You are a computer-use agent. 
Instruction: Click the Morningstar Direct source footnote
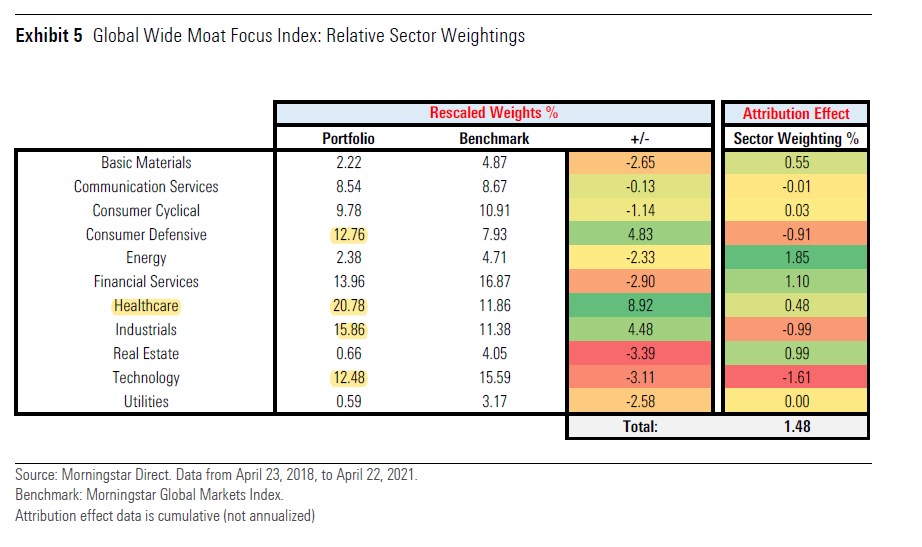[x=216, y=476]
